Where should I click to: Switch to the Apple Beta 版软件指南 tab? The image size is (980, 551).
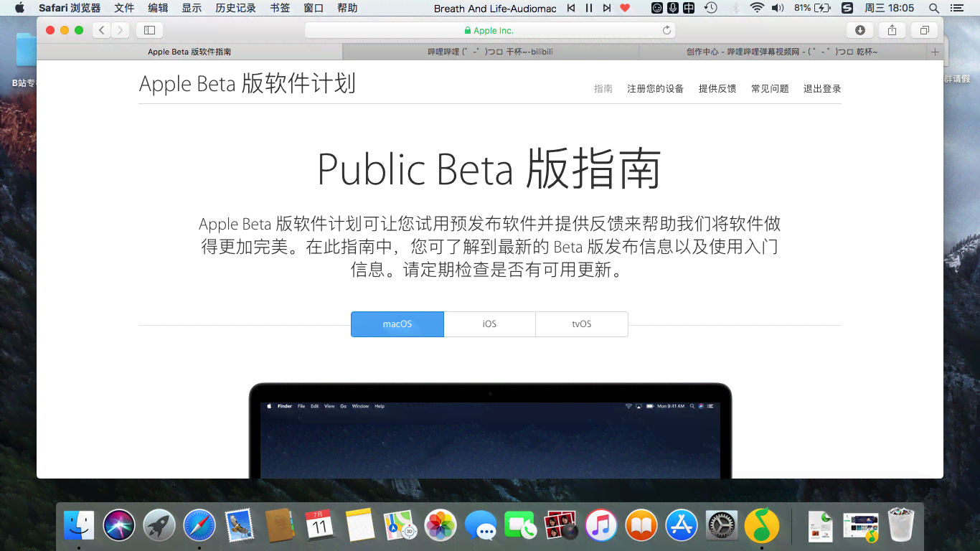[189, 52]
